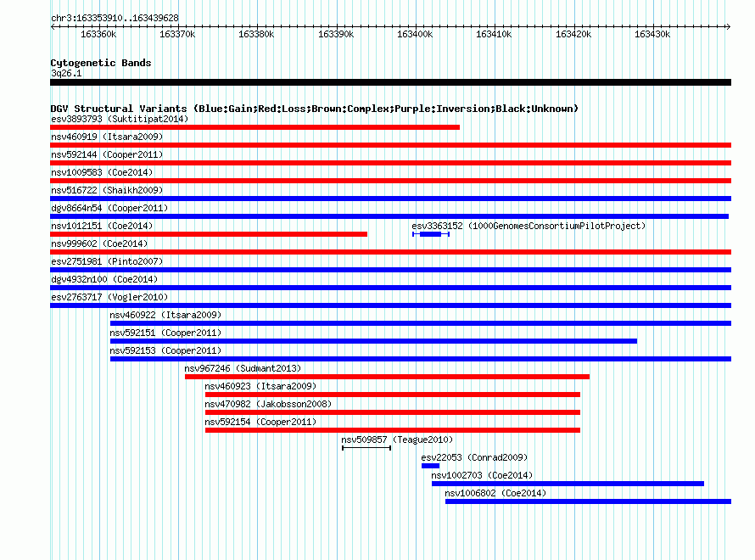The image size is (755, 560).
Task: Click chr3:163353910..163439628 coordinate label
Action: coord(115,19)
